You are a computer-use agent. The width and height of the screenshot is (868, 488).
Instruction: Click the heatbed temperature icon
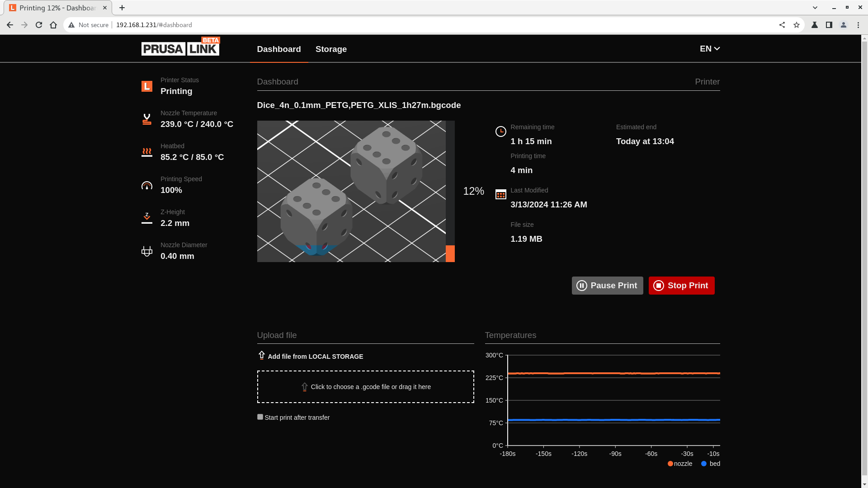(x=147, y=152)
